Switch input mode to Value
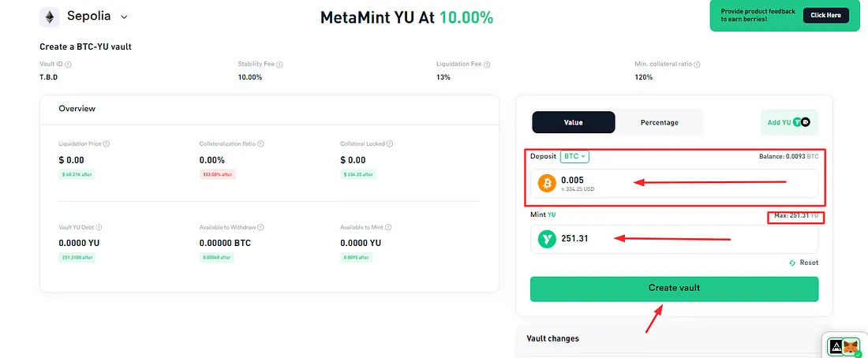The image size is (868, 358). click(573, 122)
